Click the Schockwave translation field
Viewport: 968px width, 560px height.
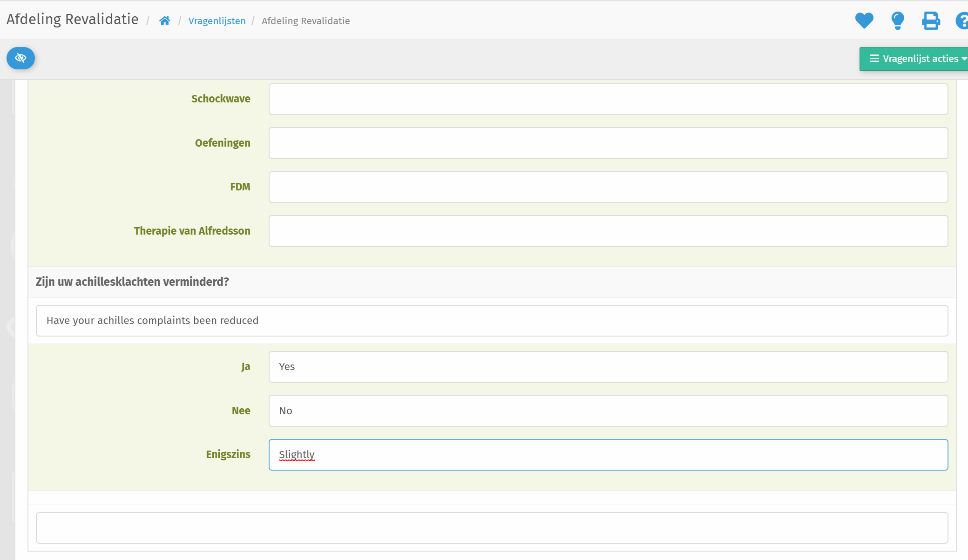point(608,99)
